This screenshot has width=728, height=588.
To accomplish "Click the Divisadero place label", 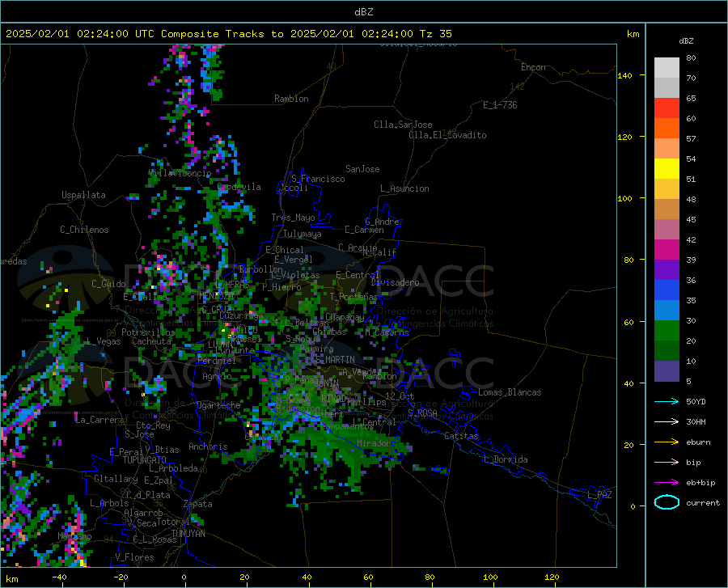I will coord(395,282).
